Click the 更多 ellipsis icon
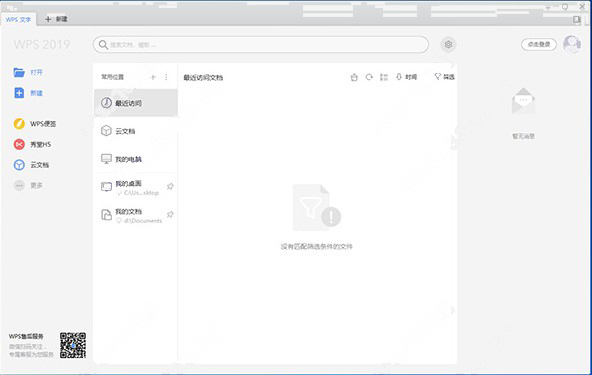The image size is (592, 375). click(x=19, y=185)
